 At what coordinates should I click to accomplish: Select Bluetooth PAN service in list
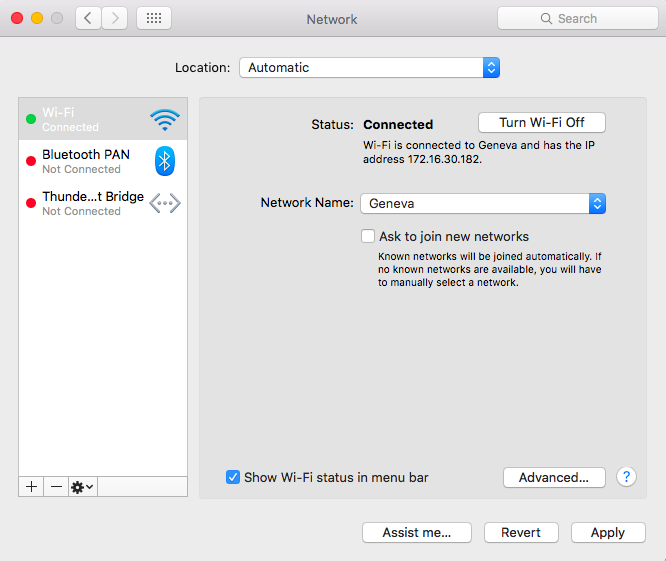point(86,161)
